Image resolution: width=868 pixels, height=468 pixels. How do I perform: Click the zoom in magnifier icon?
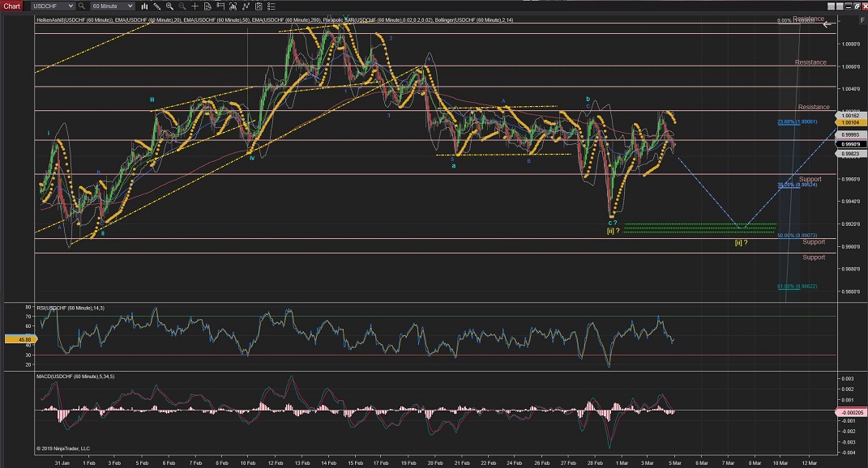click(170, 6)
